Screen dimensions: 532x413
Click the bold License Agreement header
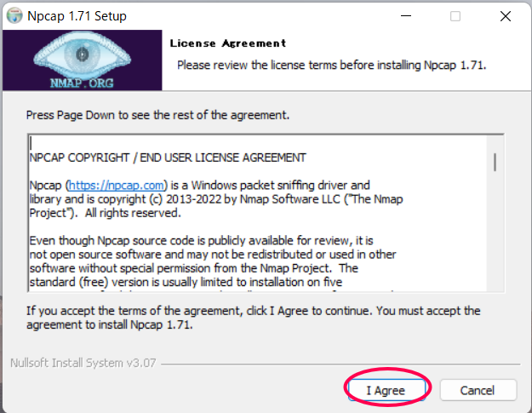(227, 43)
